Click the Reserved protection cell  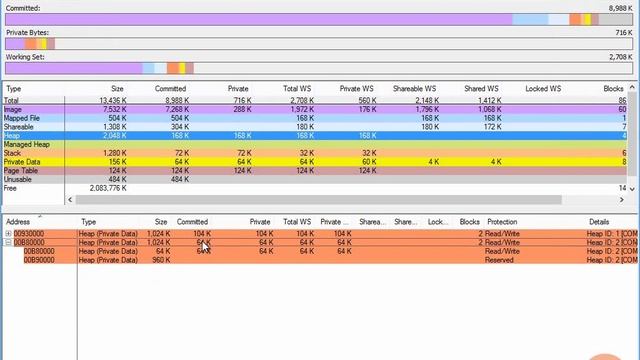[499, 260]
